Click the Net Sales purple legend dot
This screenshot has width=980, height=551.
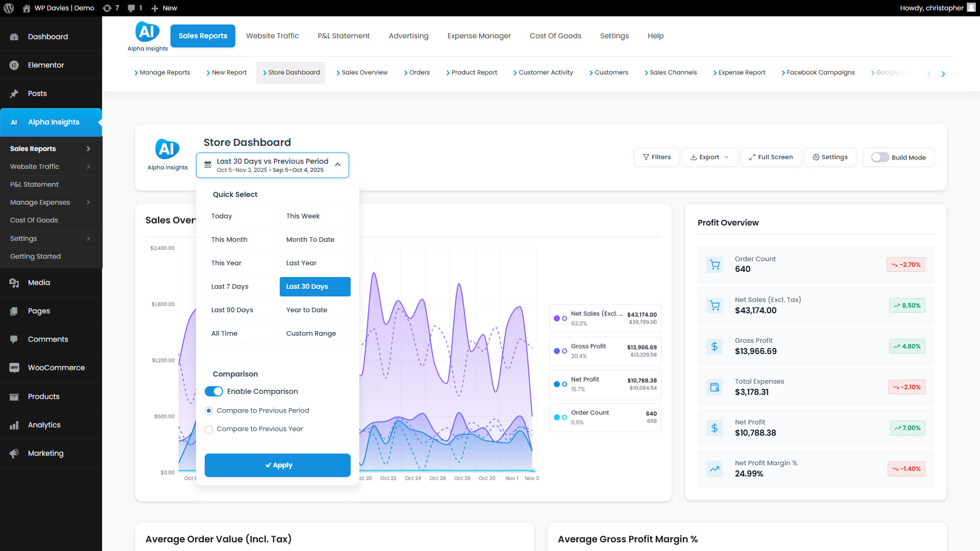coord(557,318)
